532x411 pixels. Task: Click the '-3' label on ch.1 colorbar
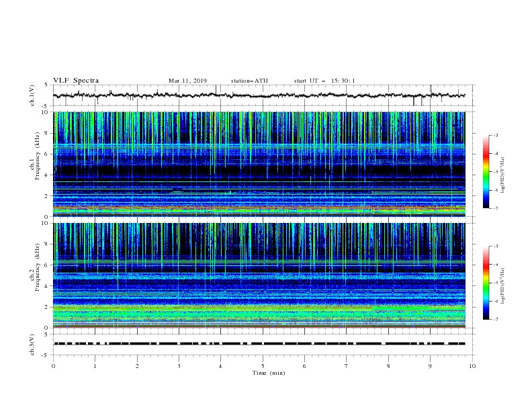(495, 135)
